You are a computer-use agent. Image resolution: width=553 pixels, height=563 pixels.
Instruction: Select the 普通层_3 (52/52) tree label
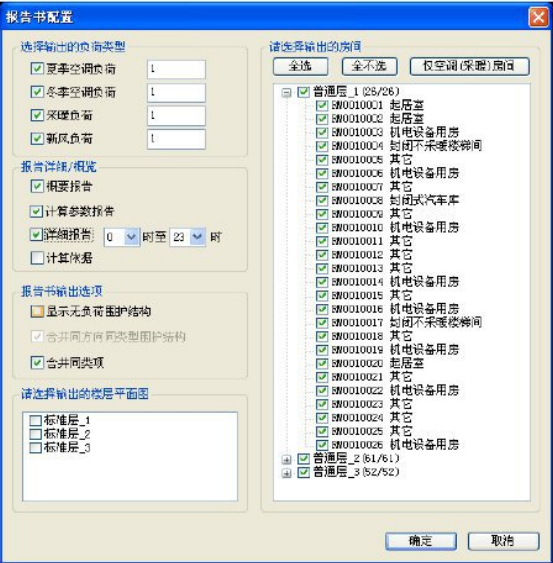[x=356, y=472]
